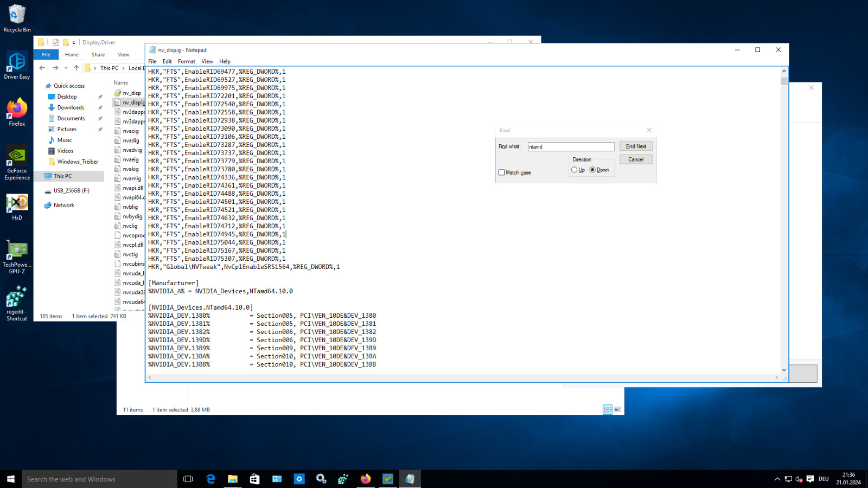This screenshot has width=868, height=488.
Task: Go back in Display.Driver Explorer window
Action: [x=42, y=68]
